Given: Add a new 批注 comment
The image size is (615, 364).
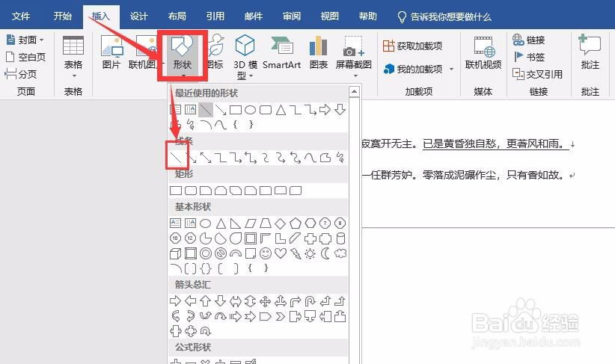Looking at the screenshot, I should tap(590, 52).
